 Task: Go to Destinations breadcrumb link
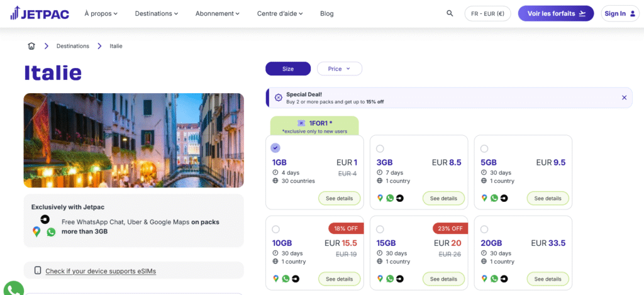click(73, 46)
